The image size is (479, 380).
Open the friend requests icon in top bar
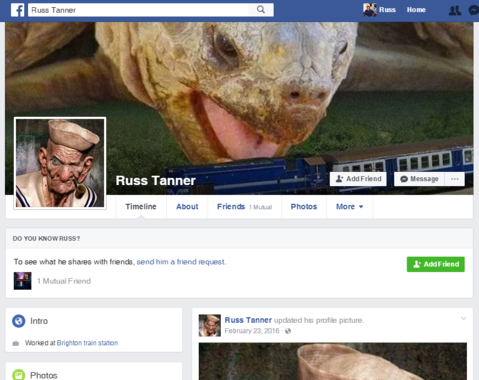click(x=455, y=10)
